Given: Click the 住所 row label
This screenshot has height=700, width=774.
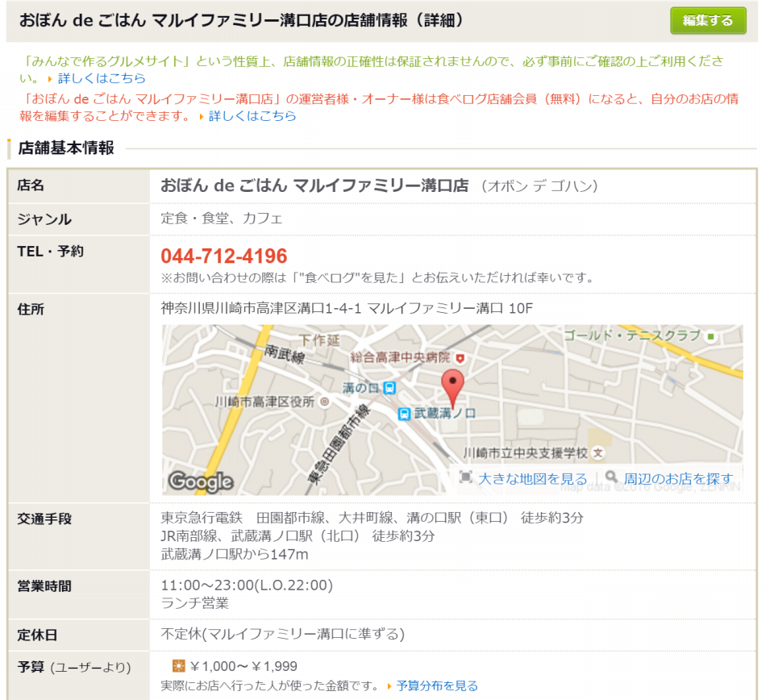Looking at the screenshot, I should pyautogui.click(x=31, y=310).
